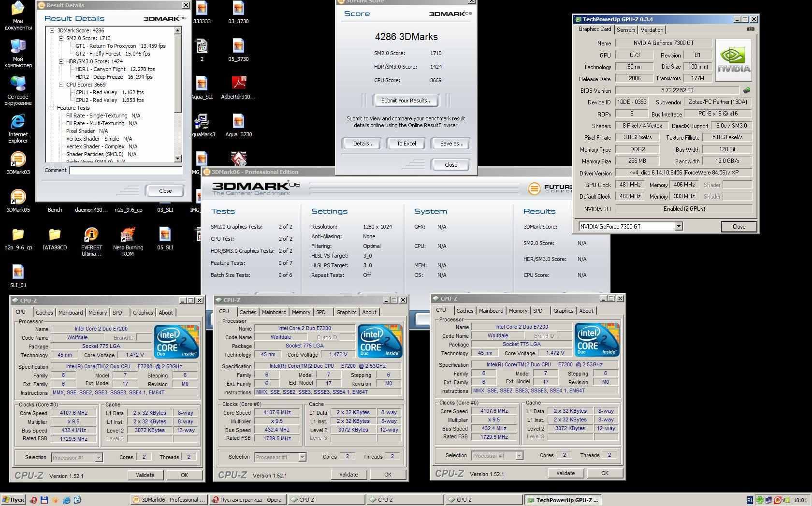Select Pixel Shader N/A row
Viewport: 812px width, 506px height.
[87, 131]
